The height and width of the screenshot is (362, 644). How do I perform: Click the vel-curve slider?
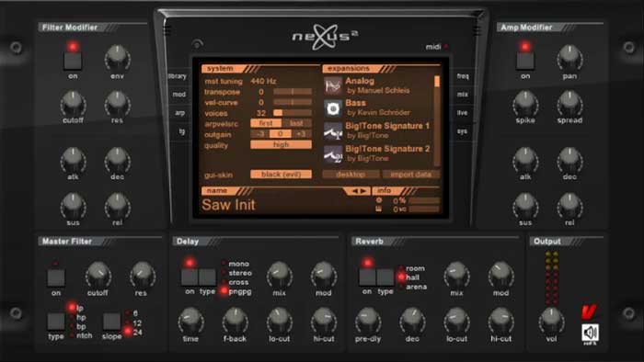pos(293,102)
